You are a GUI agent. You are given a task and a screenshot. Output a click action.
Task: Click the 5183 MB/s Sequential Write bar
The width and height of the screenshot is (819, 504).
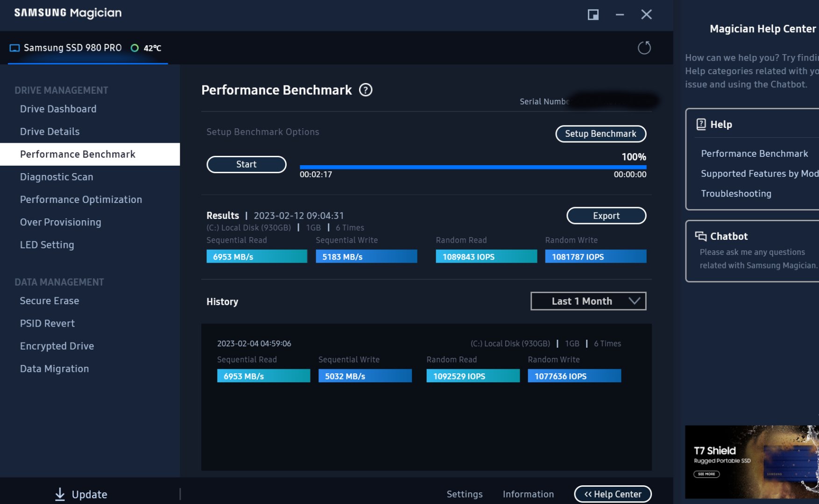[x=367, y=257]
